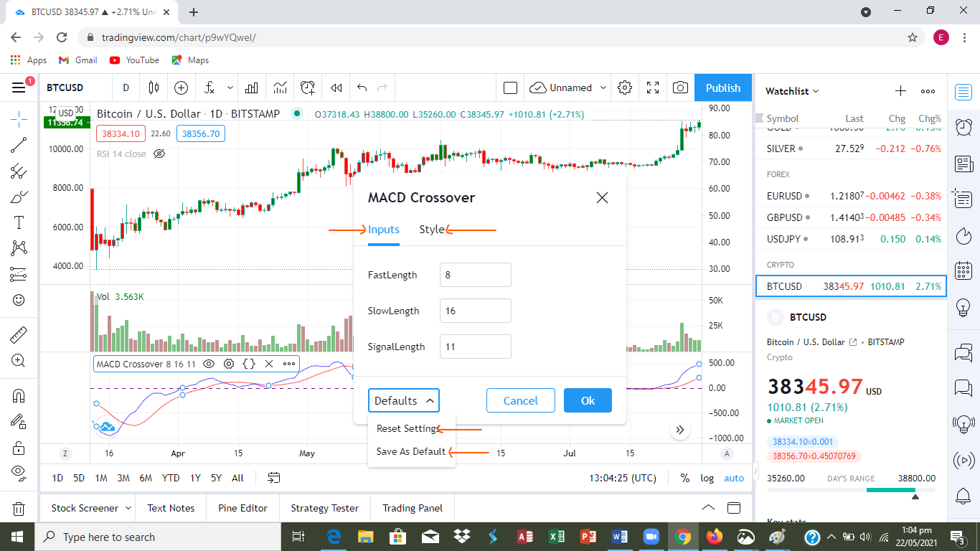Collapse the bottom panel with caret

[x=708, y=508]
